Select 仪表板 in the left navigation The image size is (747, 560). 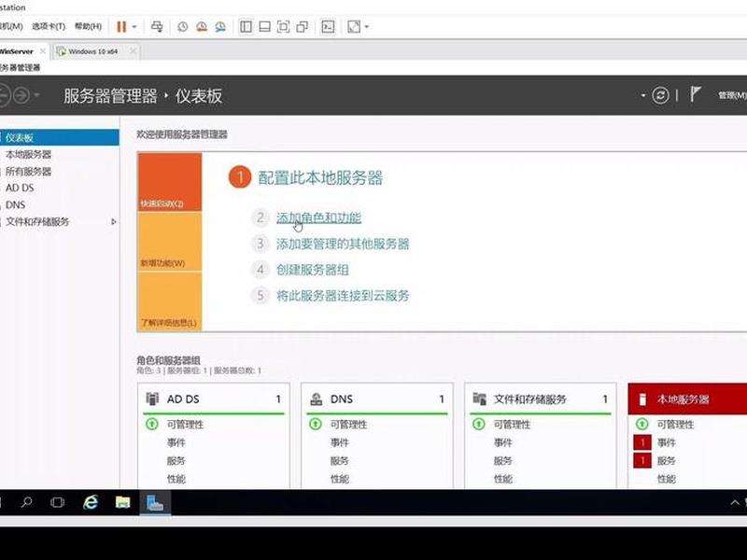point(59,137)
